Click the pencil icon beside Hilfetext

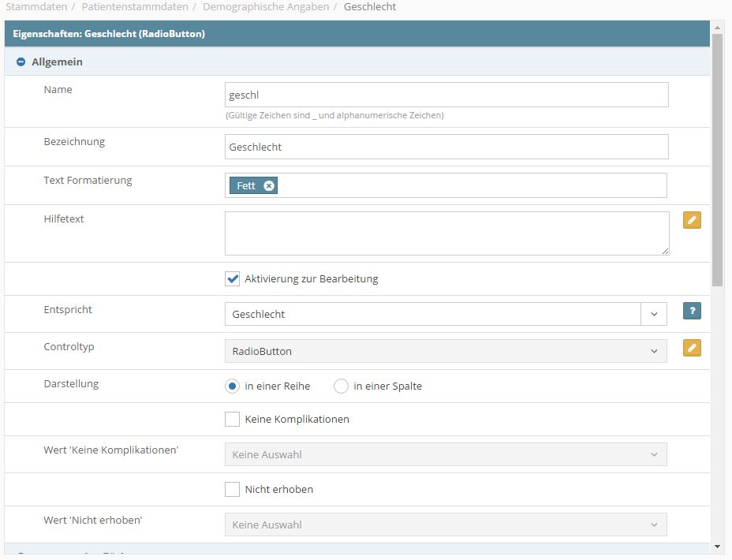tap(692, 220)
